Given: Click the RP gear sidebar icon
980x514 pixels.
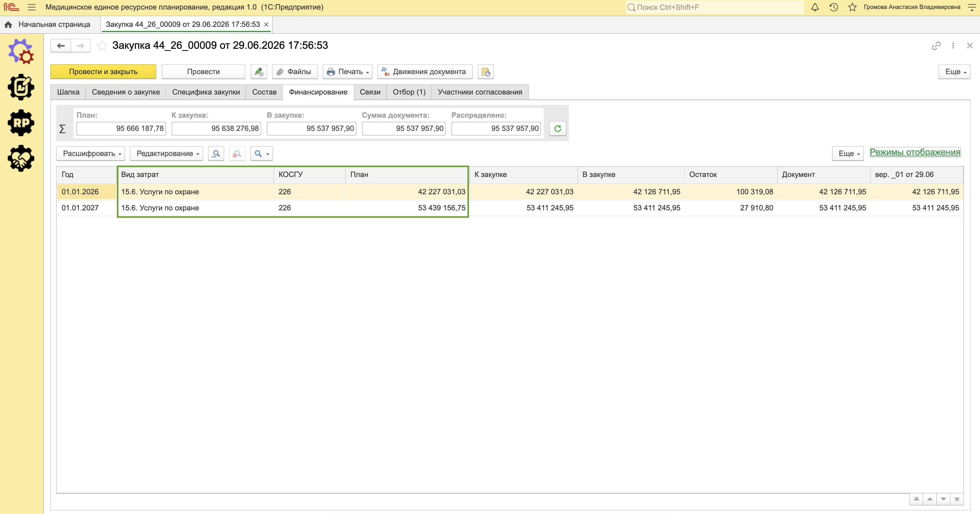Looking at the screenshot, I should [21, 123].
